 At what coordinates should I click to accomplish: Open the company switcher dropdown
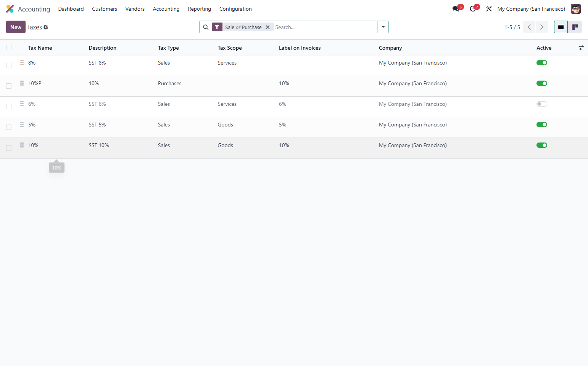click(x=531, y=9)
